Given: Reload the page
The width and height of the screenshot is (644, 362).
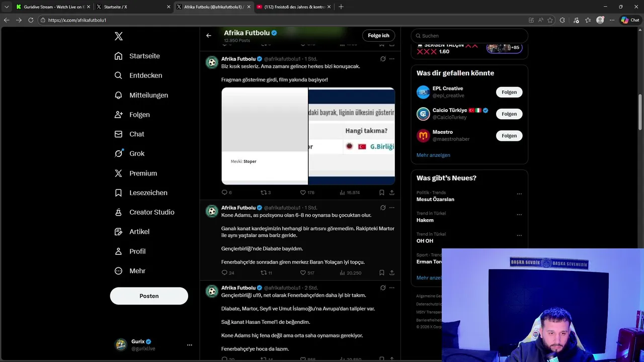Looking at the screenshot, I should (x=31, y=20).
